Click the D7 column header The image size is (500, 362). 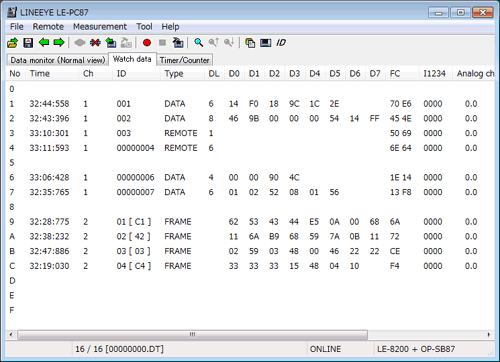click(375, 73)
